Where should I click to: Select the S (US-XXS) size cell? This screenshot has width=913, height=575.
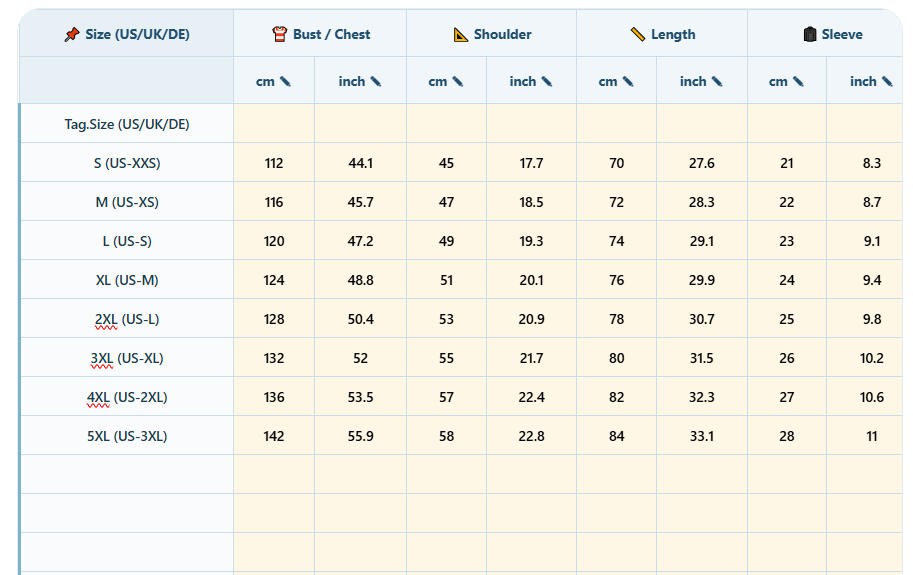[127, 163]
